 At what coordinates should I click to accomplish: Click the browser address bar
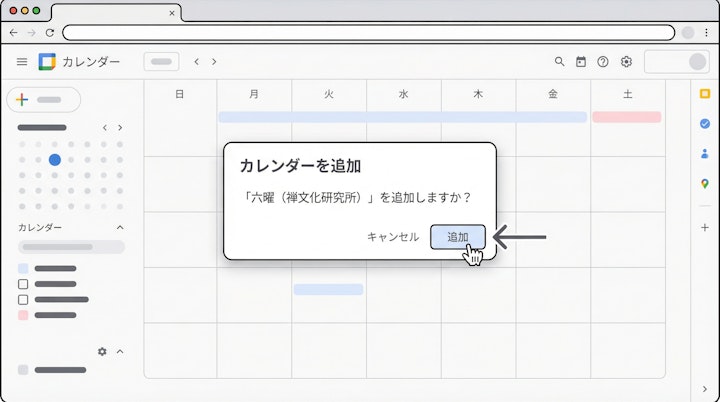(x=369, y=33)
